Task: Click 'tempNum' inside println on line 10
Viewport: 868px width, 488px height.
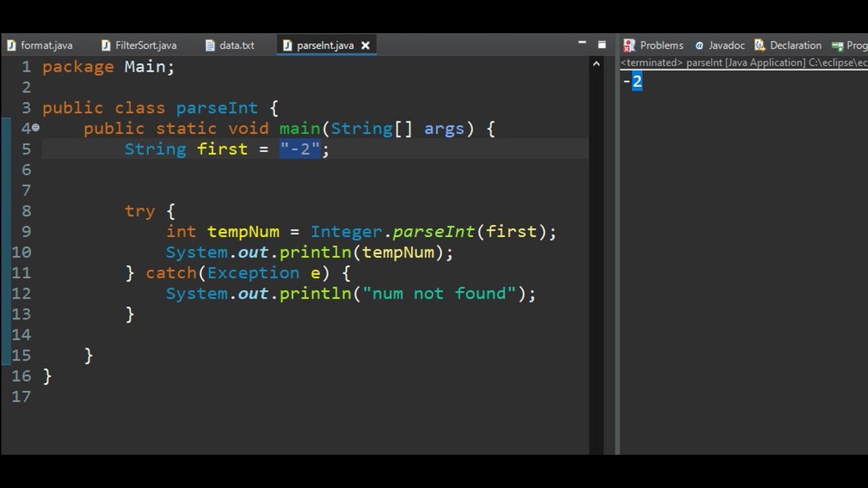Action: click(x=398, y=252)
